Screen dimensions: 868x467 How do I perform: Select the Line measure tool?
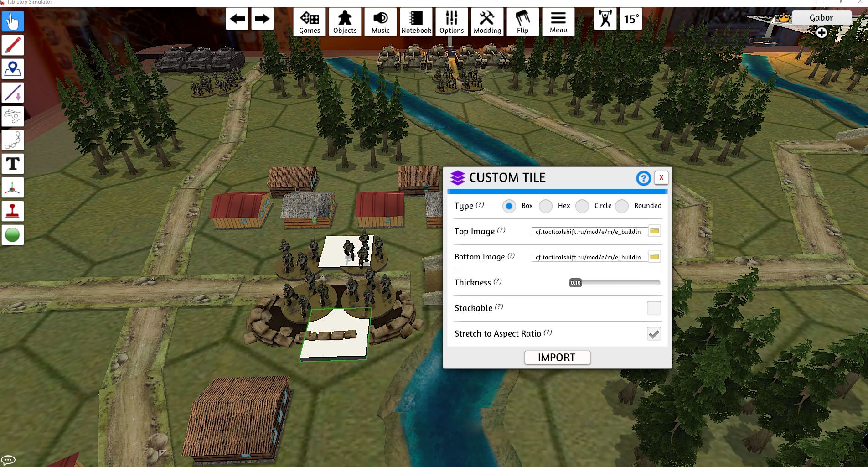pyautogui.click(x=13, y=93)
